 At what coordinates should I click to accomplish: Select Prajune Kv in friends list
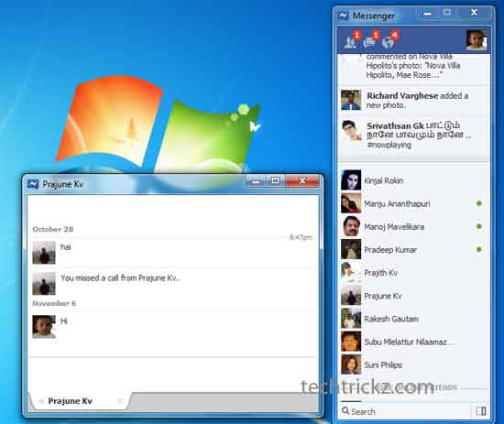(x=413, y=296)
